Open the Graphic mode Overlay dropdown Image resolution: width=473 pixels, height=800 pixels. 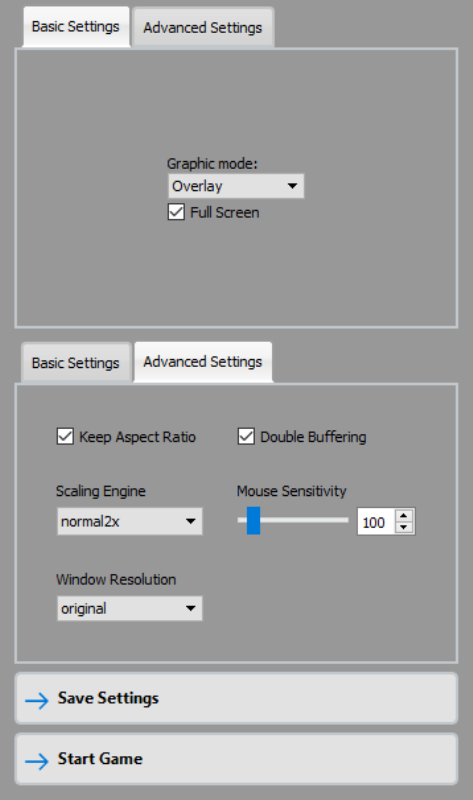pyautogui.click(x=236, y=186)
